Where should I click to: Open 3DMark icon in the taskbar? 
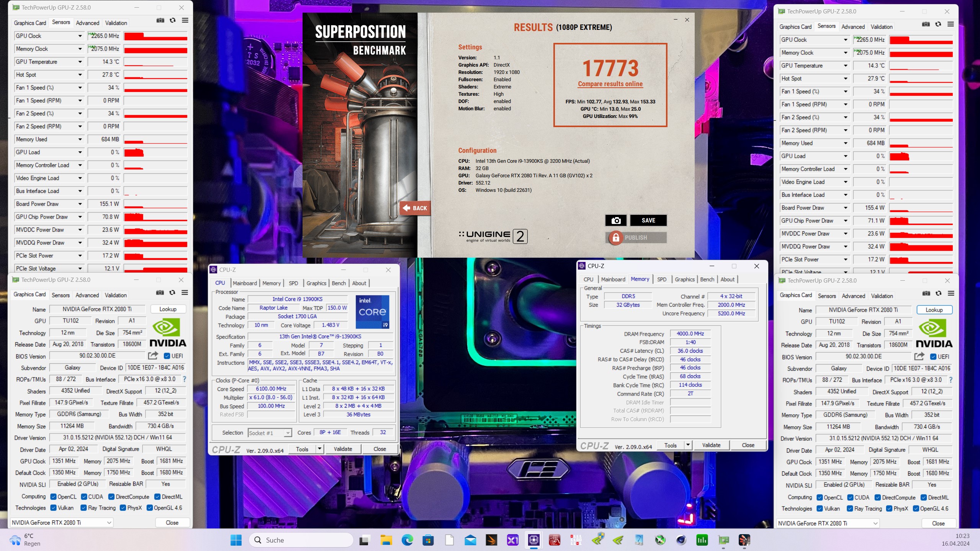(x=491, y=540)
